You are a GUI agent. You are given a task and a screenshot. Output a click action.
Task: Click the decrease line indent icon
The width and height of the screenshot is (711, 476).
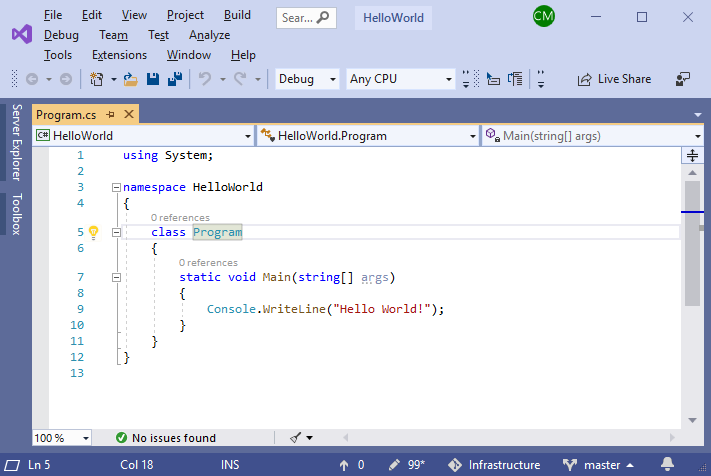tap(493, 79)
